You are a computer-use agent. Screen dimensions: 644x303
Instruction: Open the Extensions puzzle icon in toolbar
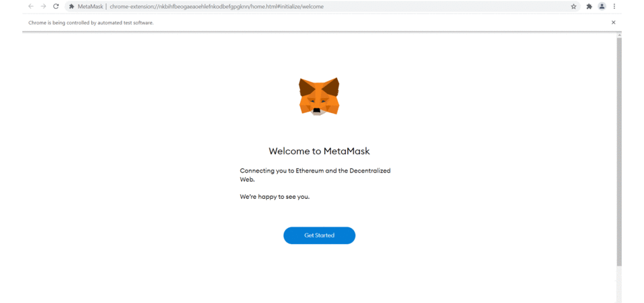[589, 6]
